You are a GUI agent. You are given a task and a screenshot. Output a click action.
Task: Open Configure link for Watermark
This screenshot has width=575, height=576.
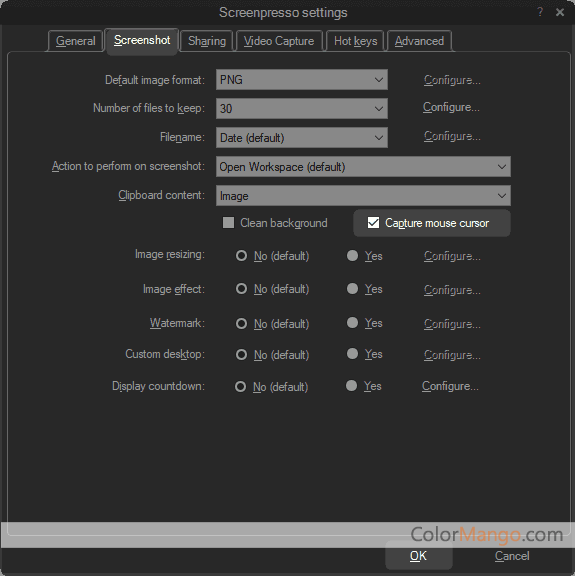pyautogui.click(x=452, y=324)
